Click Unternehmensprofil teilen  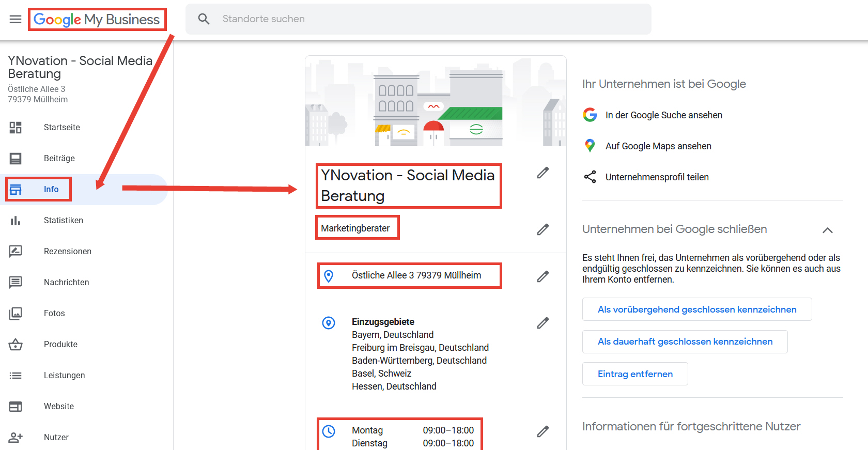pos(657,177)
